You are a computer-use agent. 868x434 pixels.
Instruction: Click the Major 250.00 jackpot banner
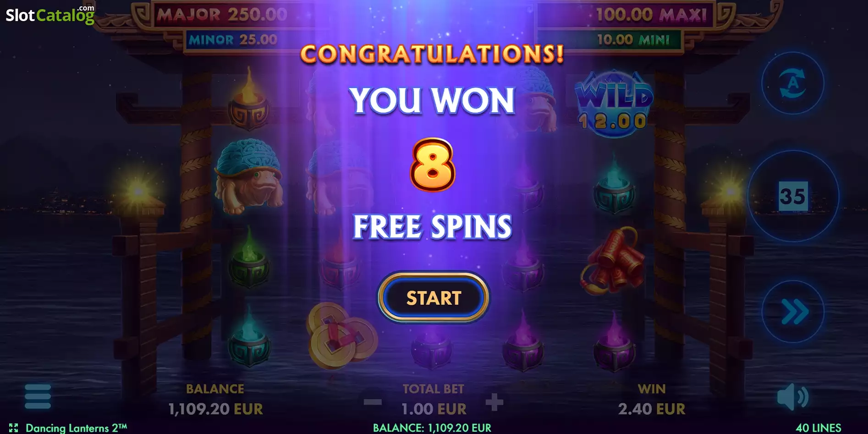click(222, 15)
